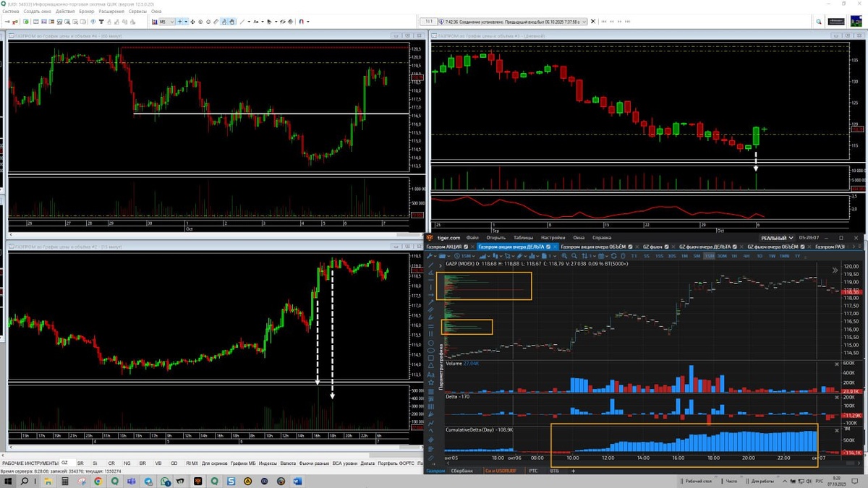Click the tiger.com logo icon
The height and width of the screenshot is (488, 868).
tap(429, 237)
